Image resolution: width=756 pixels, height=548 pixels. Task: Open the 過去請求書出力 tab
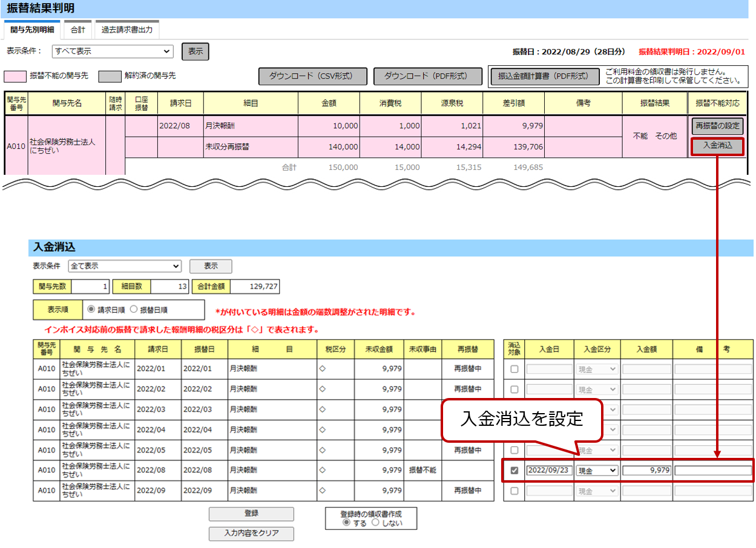tap(127, 29)
